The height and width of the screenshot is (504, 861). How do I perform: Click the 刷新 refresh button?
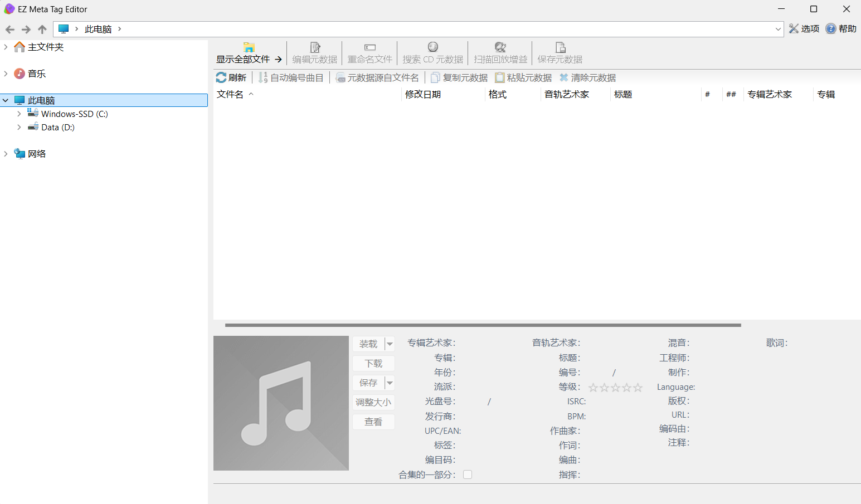point(231,78)
